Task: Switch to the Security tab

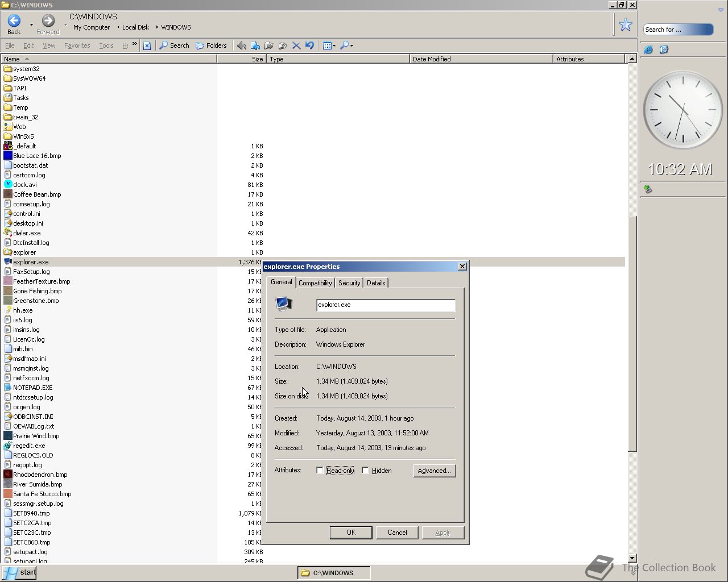Action: (349, 282)
